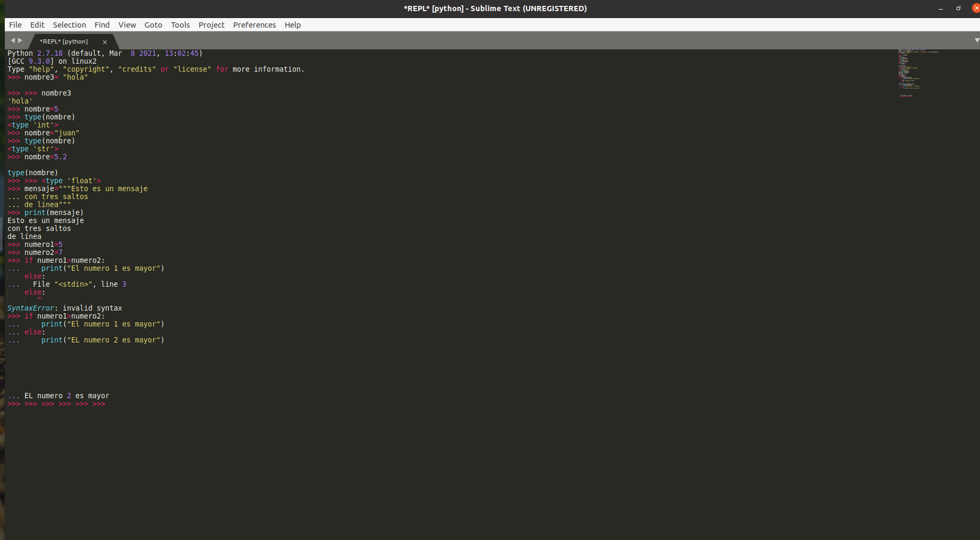Viewport: 980px width, 540px height.
Task: Maximize the Sublime Text window
Action: point(958,8)
